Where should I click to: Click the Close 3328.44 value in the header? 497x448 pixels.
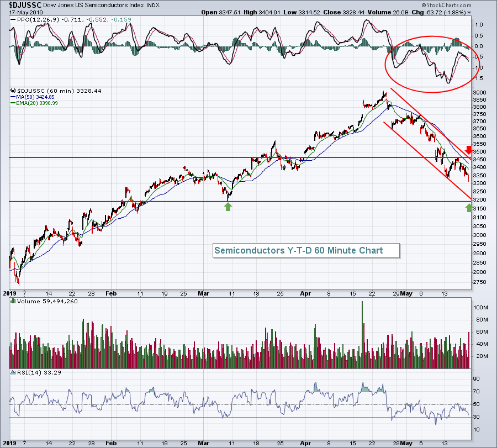tap(344, 12)
